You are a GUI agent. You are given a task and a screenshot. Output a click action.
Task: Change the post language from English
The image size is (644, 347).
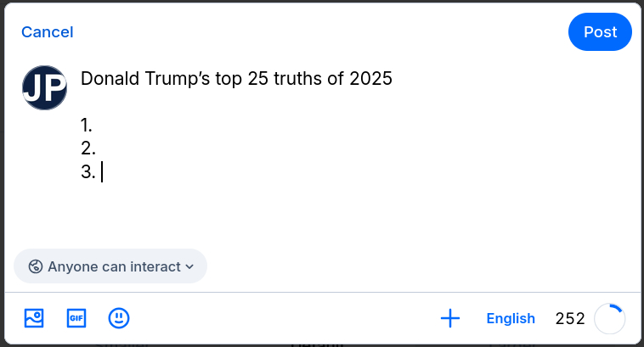tap(511, 319)
